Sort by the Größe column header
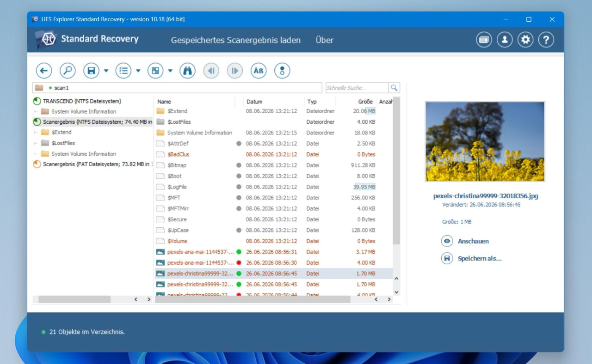The width and height of the screenshot is (592, 364). (x=356, y=102)
